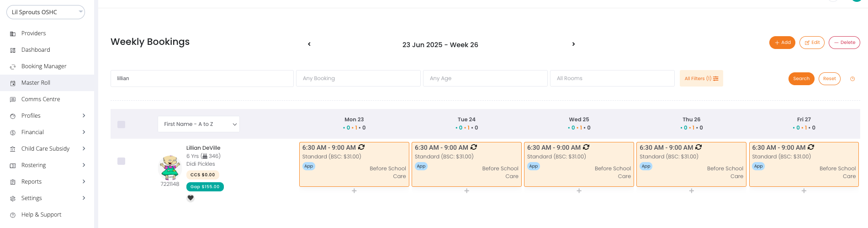The width and height of the screenshot is (868, 228).
Task: Click the Financial dollar icon
Action: point(13,132)
